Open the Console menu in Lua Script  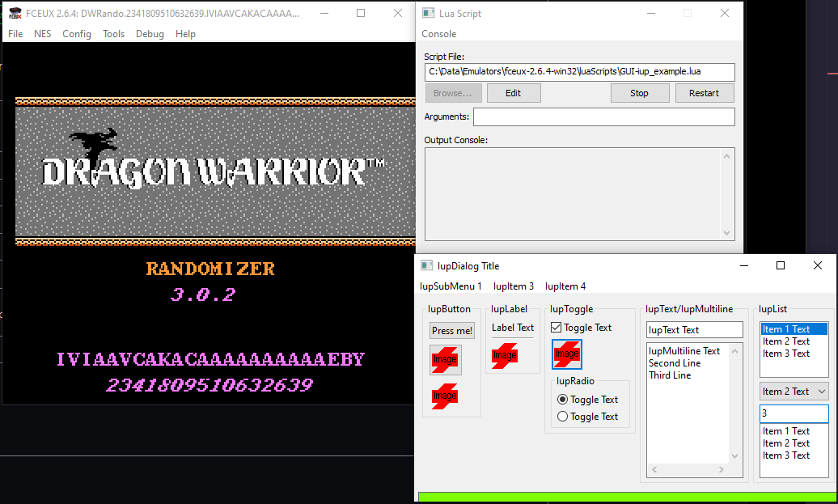click(x=438, y=34)
